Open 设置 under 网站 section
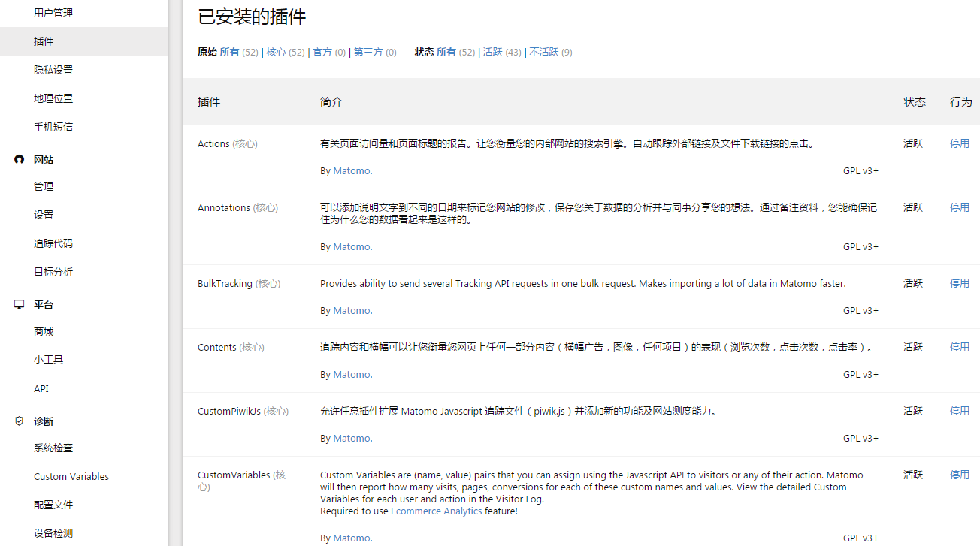 coord(44,215)
